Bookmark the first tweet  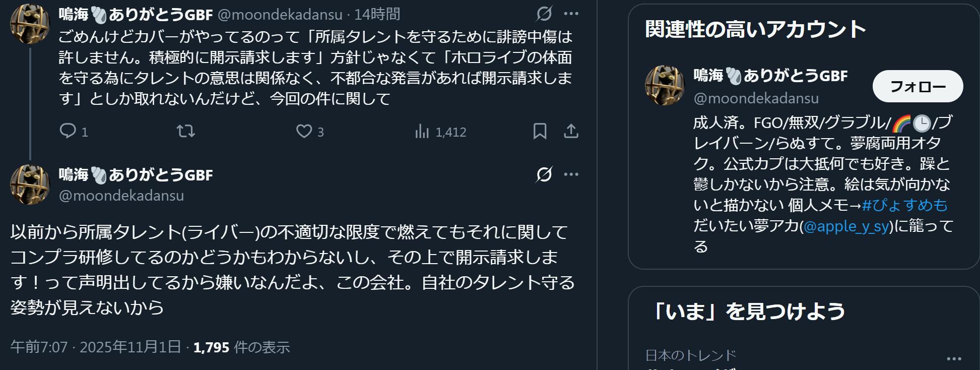pyautogui.click(x=540, y=131)
